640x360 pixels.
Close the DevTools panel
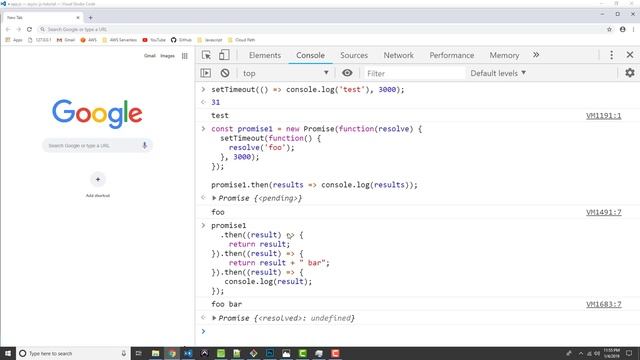(x=630, y=55)
